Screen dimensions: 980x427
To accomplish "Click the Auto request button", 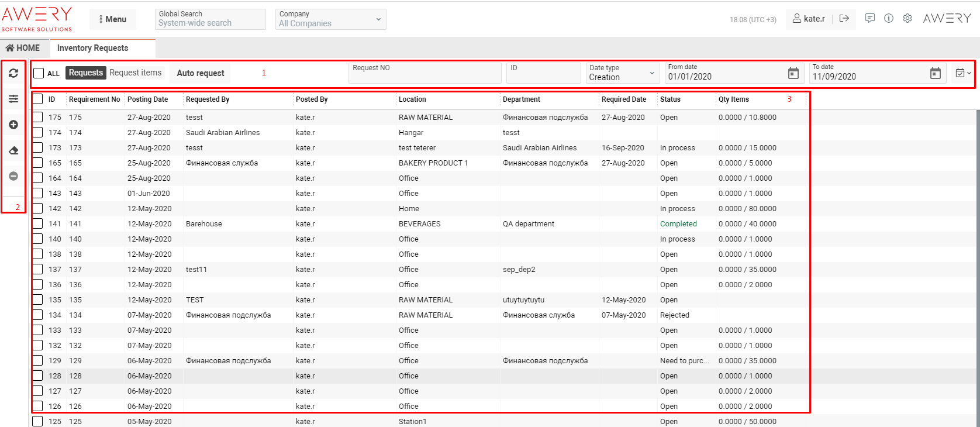I will pyautogui.click(x=200, y=73).
